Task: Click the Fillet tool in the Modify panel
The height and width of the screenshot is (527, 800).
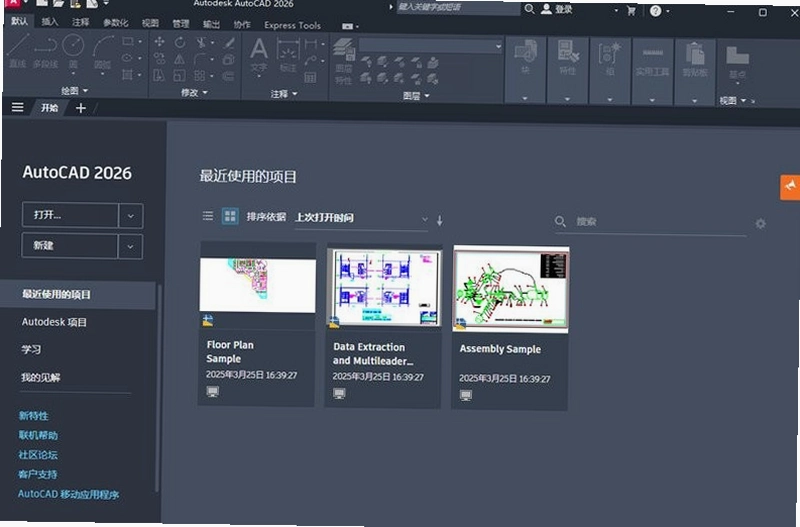Action: click(201, 59)
